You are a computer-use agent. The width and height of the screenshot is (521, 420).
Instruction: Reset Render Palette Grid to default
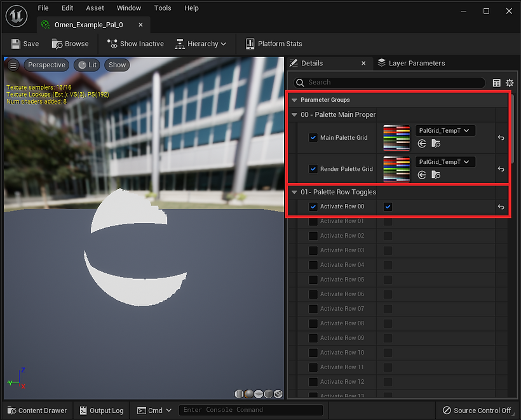(x=501, y=169)
